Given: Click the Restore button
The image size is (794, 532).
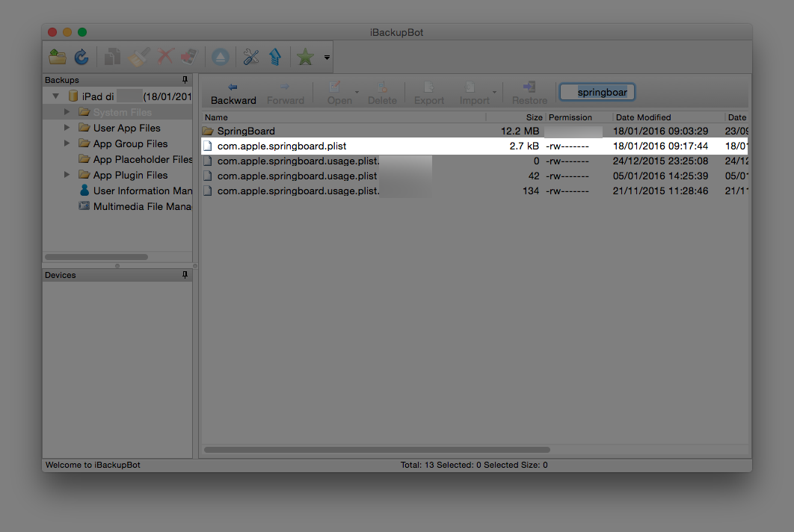Looking at the screenshot, I should coord(529,93).
